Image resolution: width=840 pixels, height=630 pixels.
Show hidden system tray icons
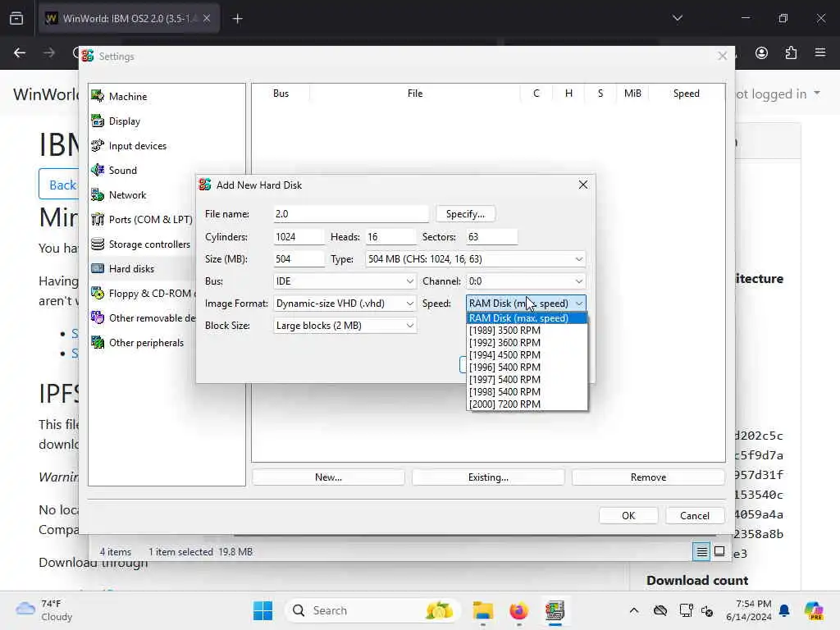click(634, 610)
